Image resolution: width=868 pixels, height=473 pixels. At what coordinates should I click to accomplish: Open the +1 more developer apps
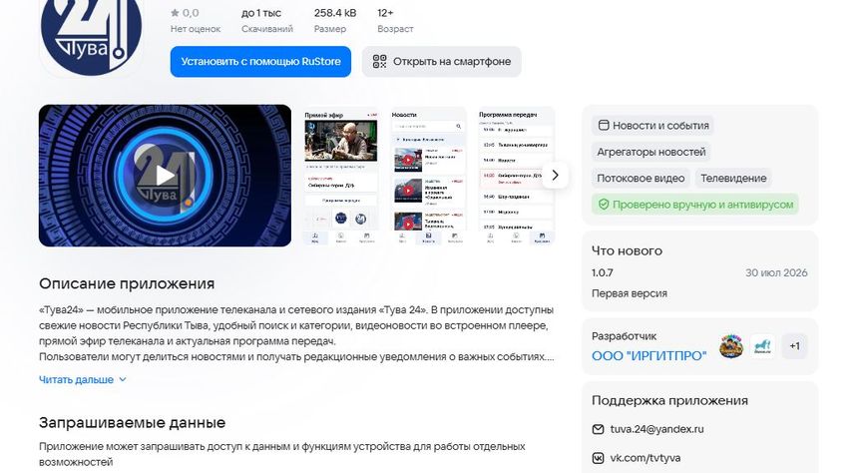coord(794,346)
